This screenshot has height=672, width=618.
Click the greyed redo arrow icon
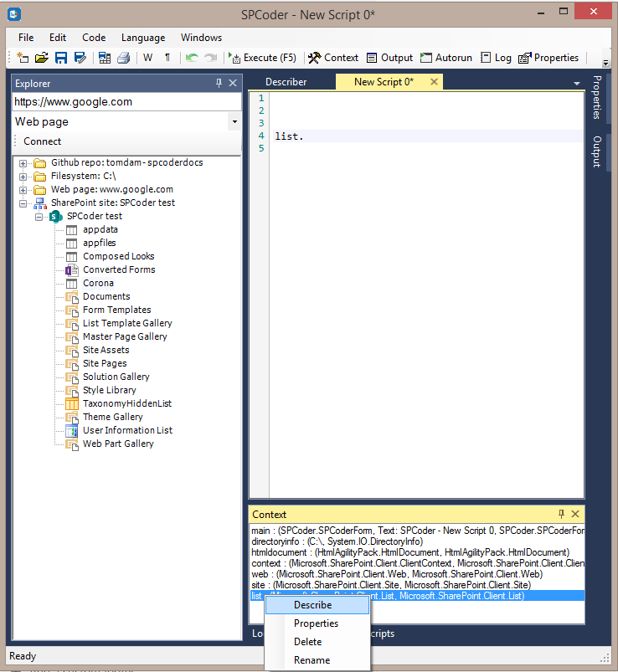(210, 58)
